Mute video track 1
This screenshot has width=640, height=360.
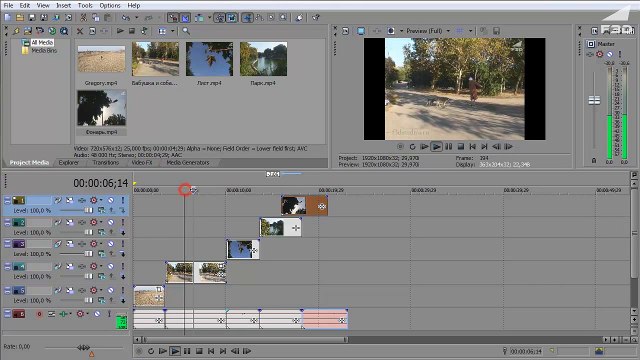tap(111, 200)
